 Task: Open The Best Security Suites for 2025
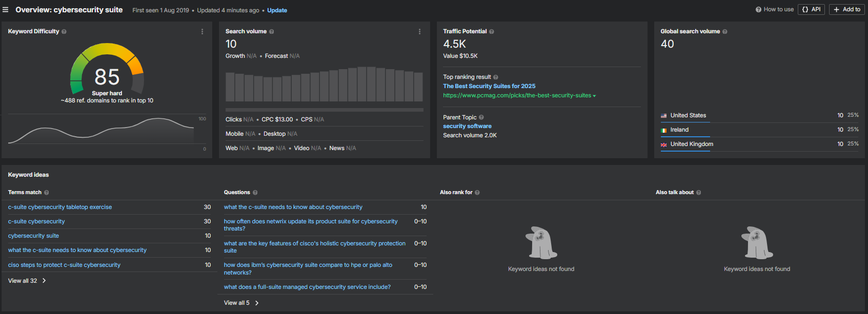pos(489,86)
